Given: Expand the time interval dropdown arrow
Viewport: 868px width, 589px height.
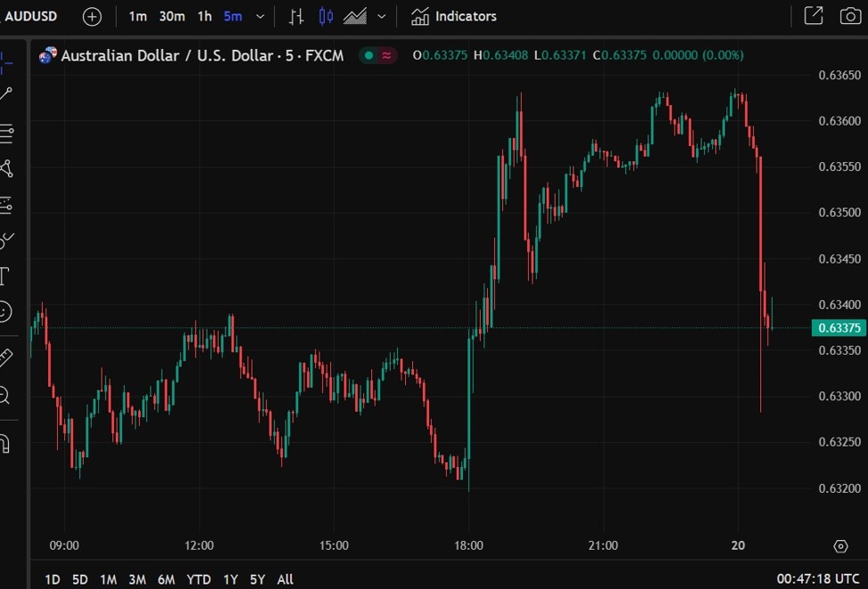Looking at the screenshot, I should 260,16.
